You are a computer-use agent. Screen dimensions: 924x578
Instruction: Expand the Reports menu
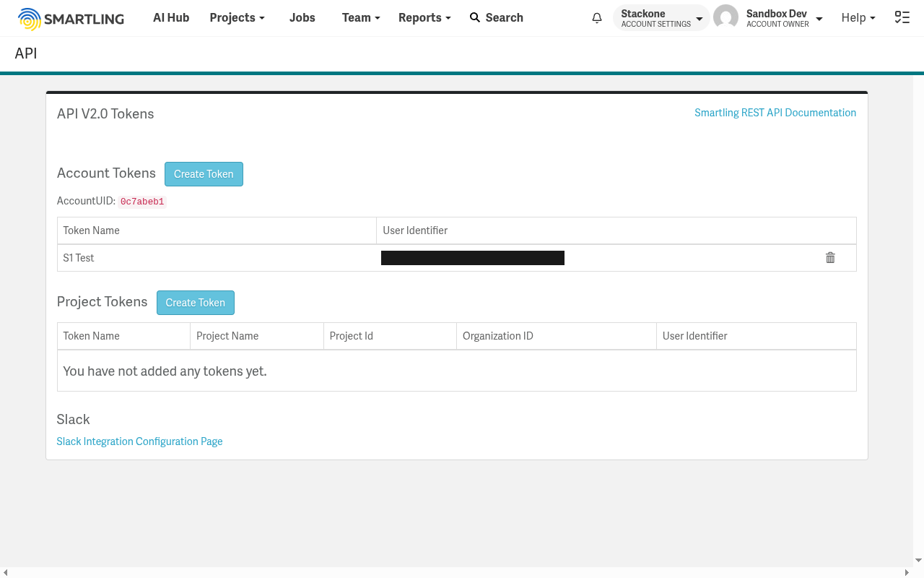424,18
